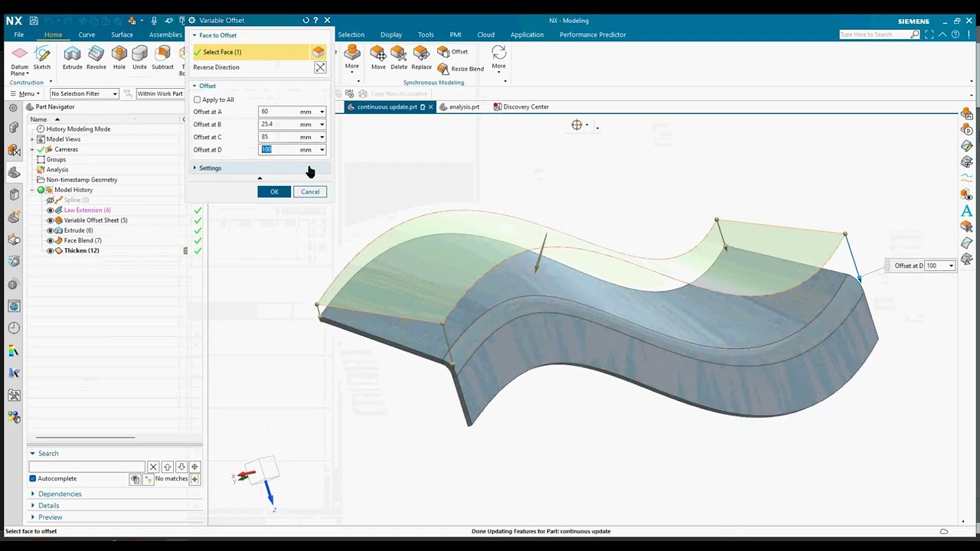
Task: Click the Reverse Direction icon
Action: (x=320, y=67)
